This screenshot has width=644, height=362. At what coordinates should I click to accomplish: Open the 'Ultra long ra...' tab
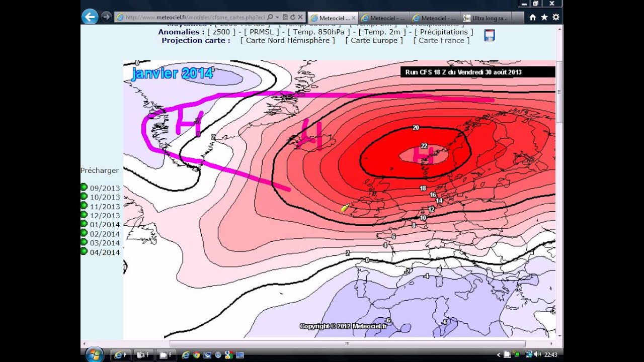[x=486, y=18]
